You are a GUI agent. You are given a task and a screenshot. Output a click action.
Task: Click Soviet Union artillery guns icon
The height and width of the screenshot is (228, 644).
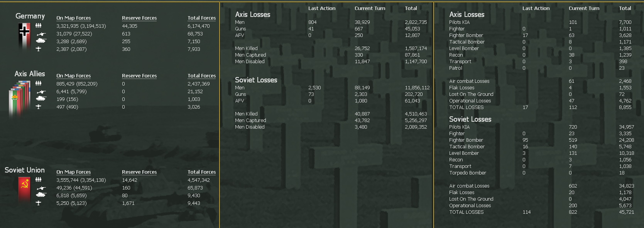41,188
